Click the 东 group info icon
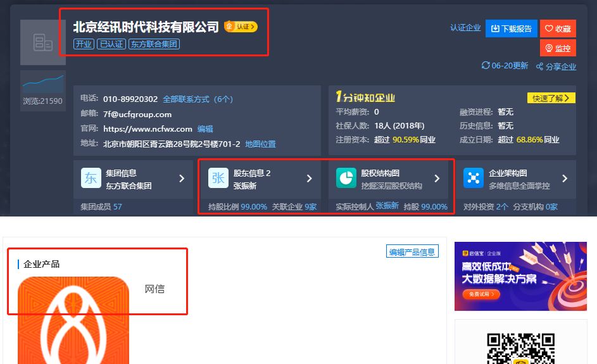This screenshot has width=597, height=364. click(x=91, y=178)
